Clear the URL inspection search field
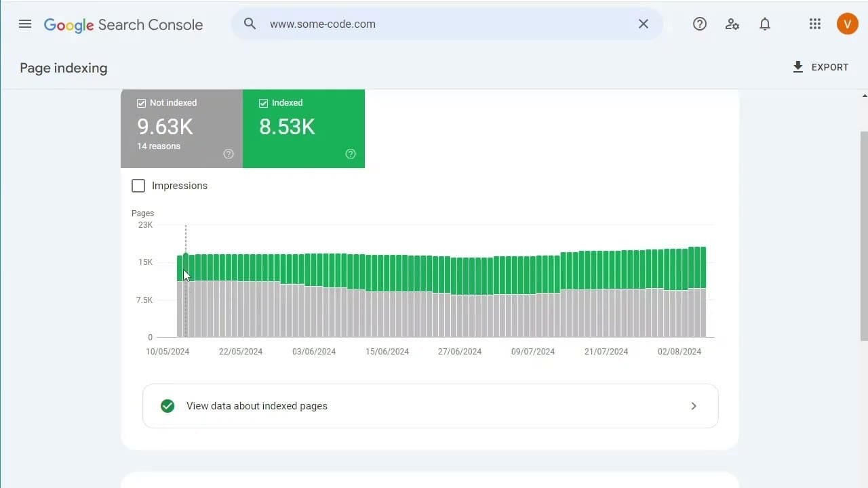 [644, 24]
